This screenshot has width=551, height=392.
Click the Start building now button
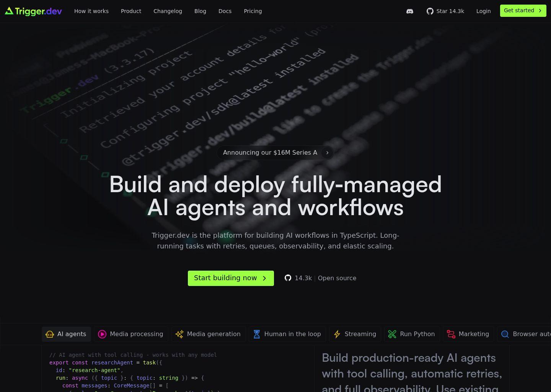coord(231,278)
